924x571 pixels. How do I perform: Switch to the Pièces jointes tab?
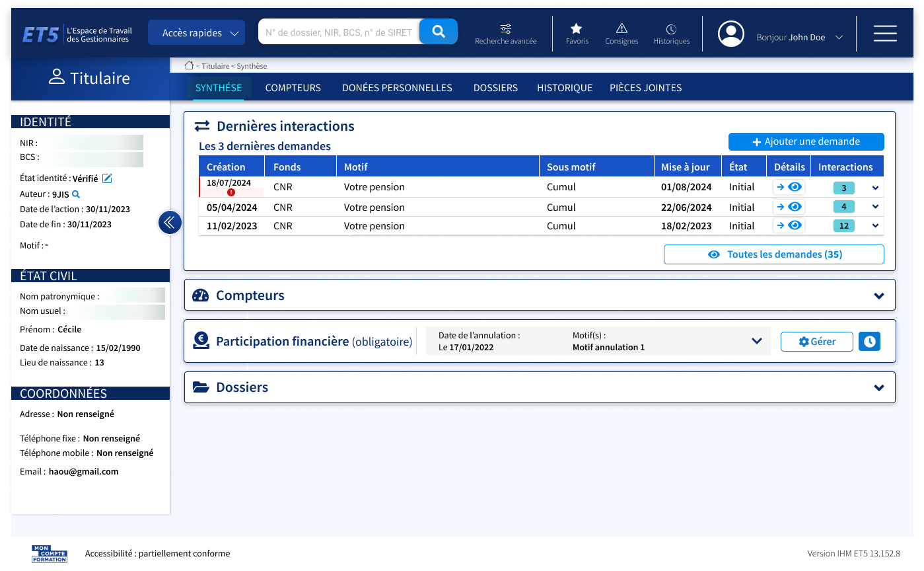pos(645,88)
